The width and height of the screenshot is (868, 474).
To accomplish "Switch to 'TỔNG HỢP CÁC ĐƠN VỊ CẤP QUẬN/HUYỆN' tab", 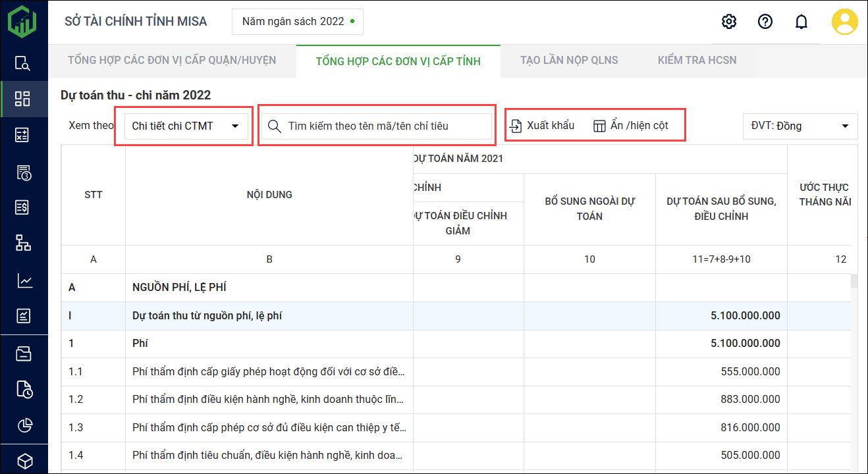I will tap(172, 61).
